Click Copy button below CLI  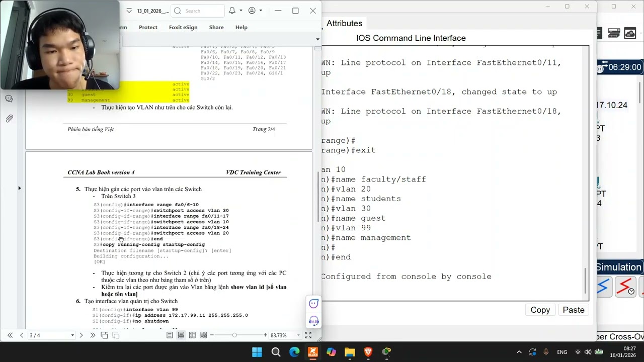540,310
